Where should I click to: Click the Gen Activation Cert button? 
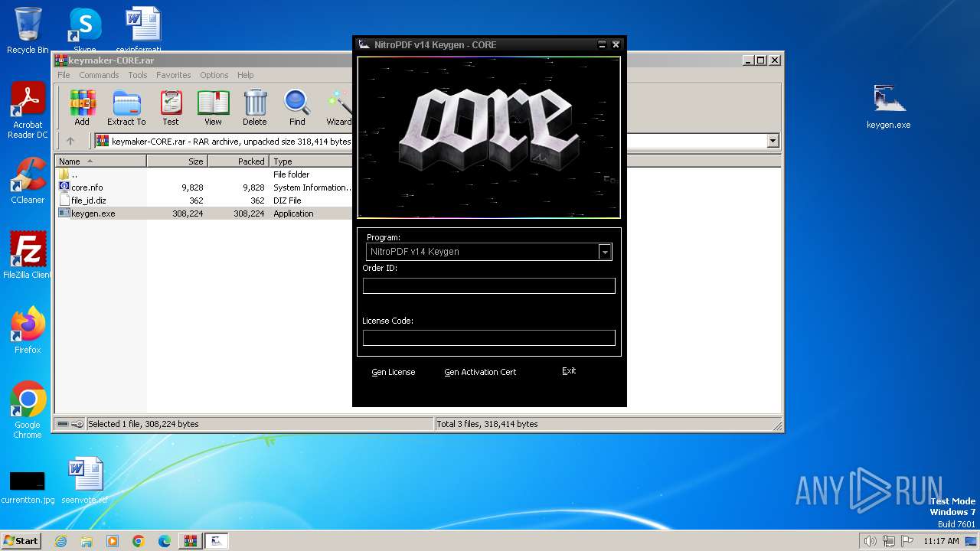tap(480, 372)
